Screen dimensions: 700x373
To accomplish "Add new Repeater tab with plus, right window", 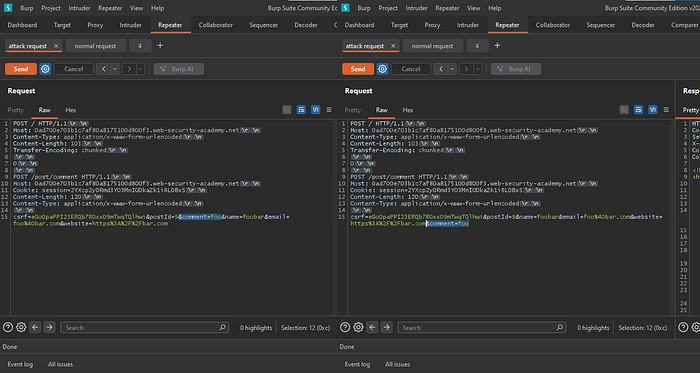I will pyautogui.click(x=497, y=46).
